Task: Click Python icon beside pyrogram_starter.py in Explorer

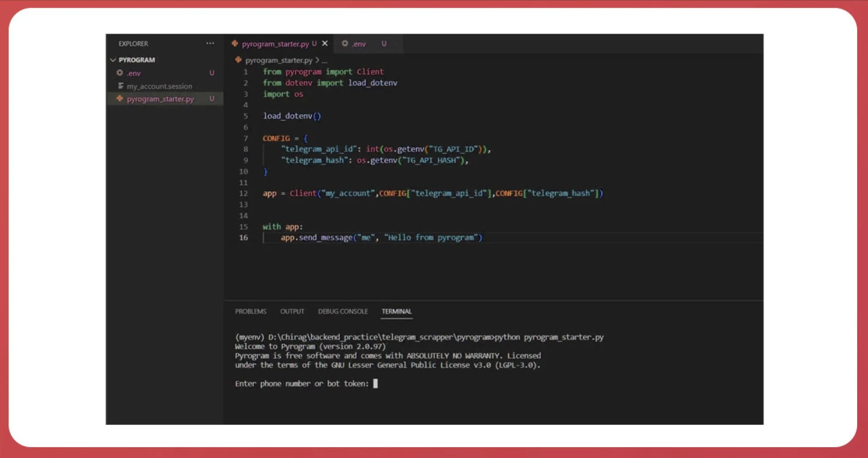Action: point(120,99)
